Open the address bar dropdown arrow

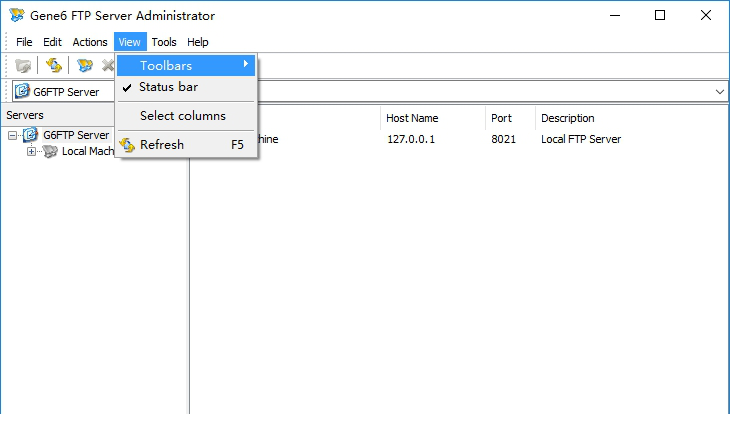[x=720, y=92]
